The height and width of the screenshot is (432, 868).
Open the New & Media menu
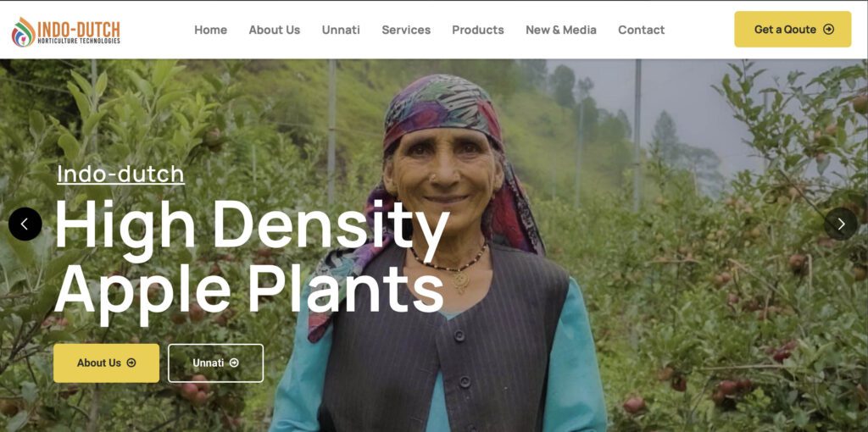(561, 30)
